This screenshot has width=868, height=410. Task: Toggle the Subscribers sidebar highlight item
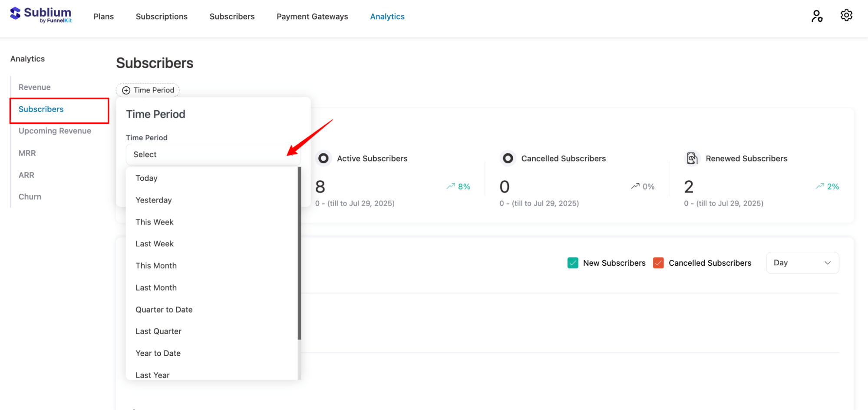41,109
